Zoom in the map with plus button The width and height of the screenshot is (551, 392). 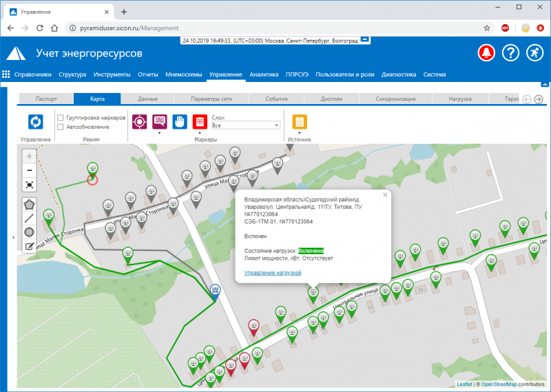(x=29, y=156)
